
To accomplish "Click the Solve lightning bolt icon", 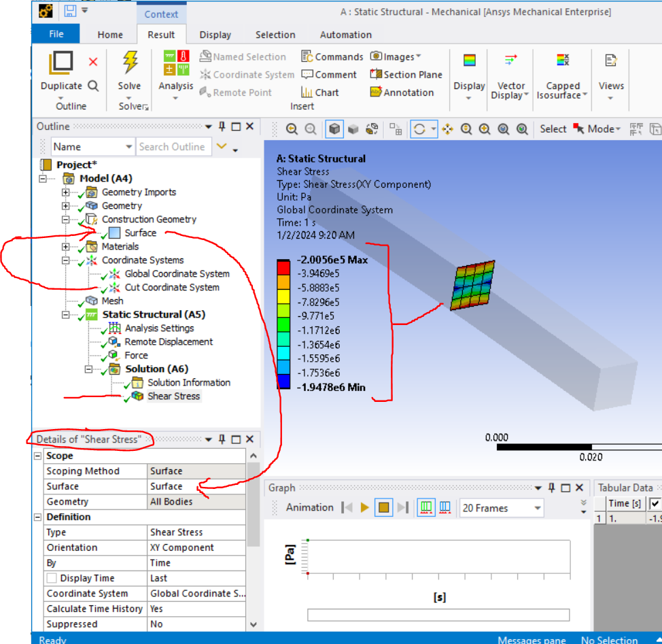I will coord(129,63).
